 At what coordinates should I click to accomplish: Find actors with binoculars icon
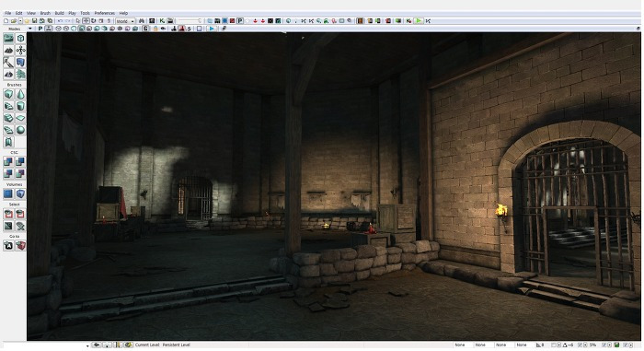[142, 21]
